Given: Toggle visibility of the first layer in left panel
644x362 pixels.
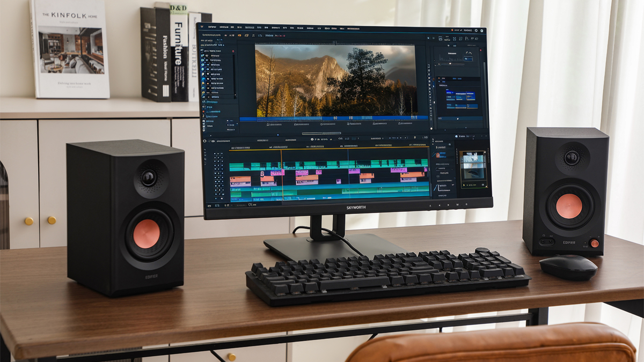Looking at the screenshot, I should pyautogui.click(x=204, y=55).
